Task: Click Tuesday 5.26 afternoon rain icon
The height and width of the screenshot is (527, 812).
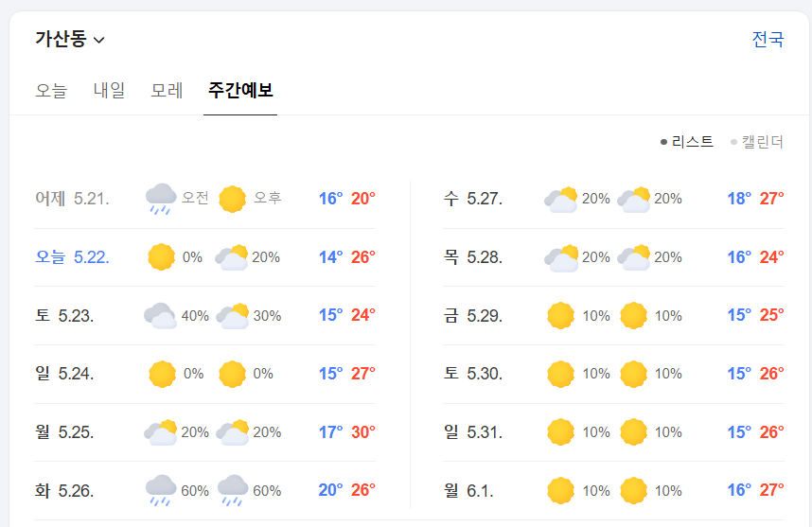Action: point(233,490)
